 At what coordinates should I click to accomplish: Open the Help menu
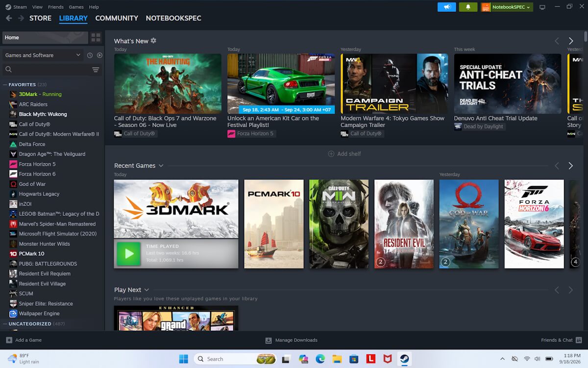tap(94, 7)
